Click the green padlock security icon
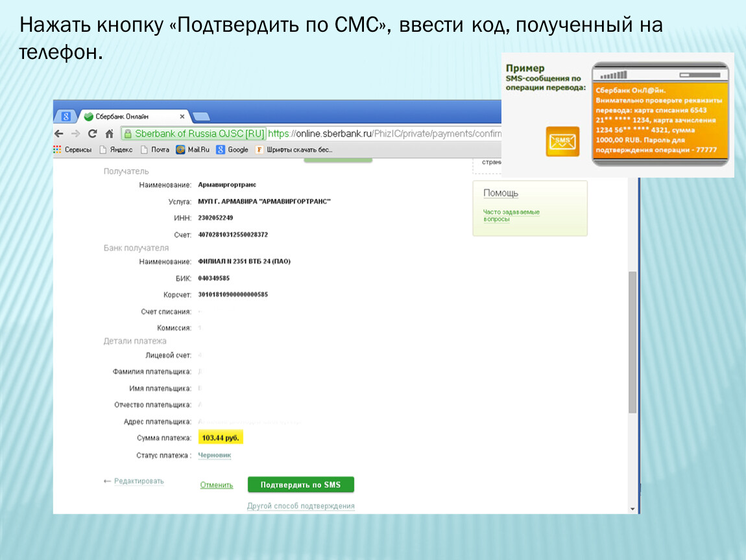 tap(128, 134)
